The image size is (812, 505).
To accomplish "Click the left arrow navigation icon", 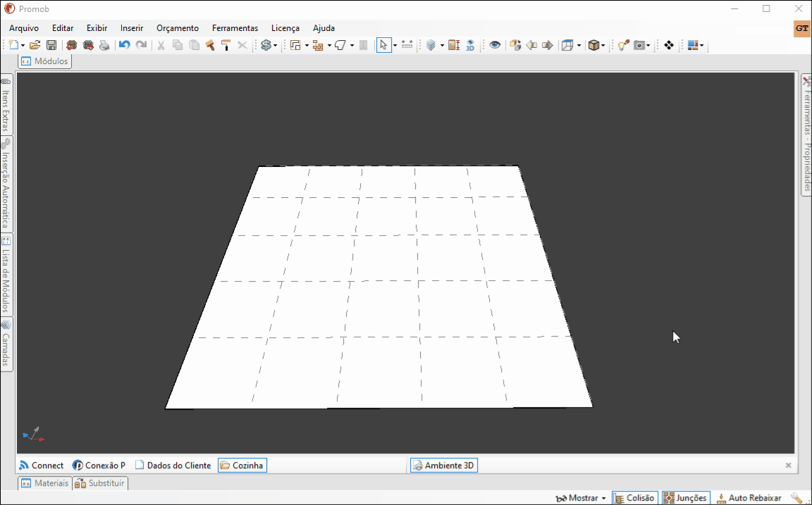I will [531, 45].
